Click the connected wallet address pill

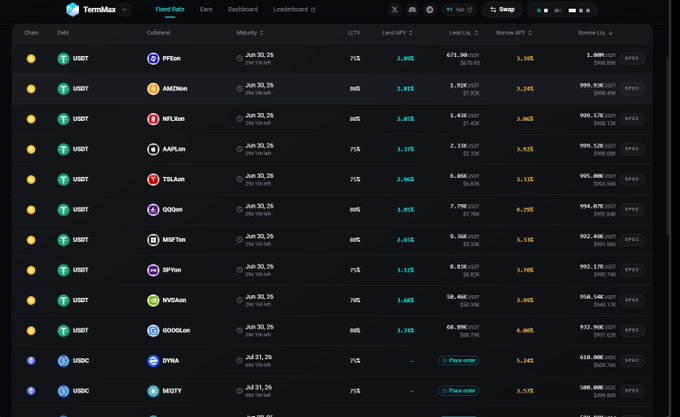coord(563,10)
